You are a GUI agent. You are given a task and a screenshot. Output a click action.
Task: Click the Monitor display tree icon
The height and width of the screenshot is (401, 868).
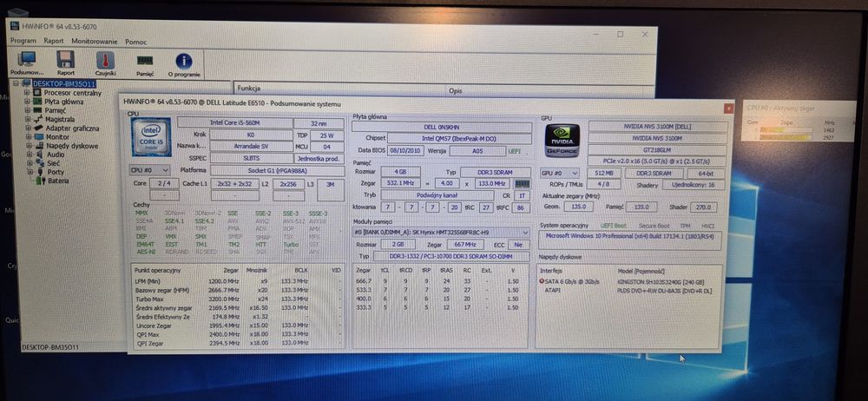click(x=39, y=137)
